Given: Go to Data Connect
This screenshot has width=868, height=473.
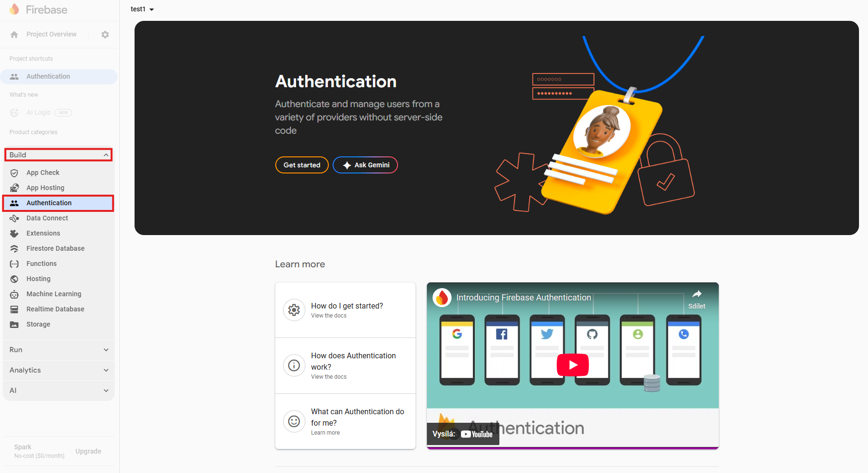Looking at the screenshot, I should [59, 218].
